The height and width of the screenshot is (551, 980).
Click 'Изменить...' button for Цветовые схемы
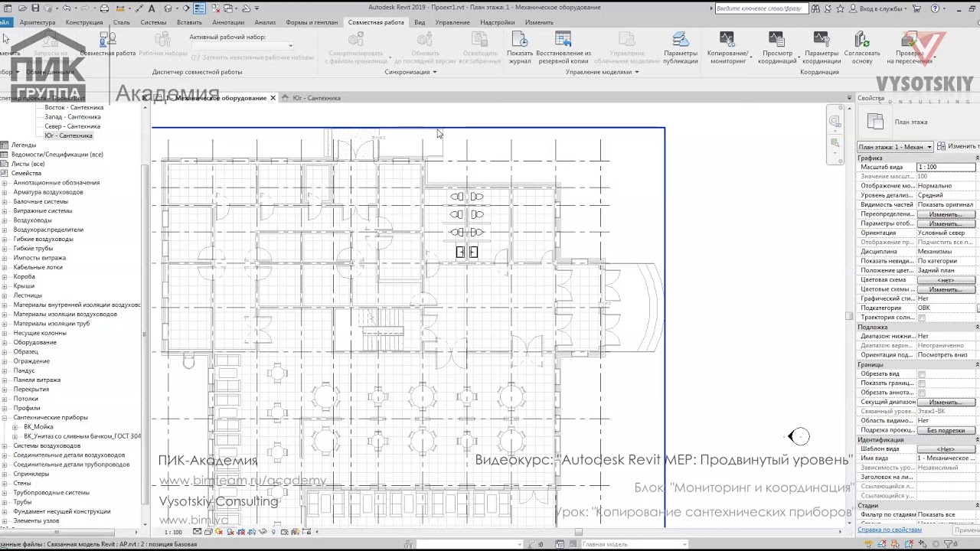(946, 289)
